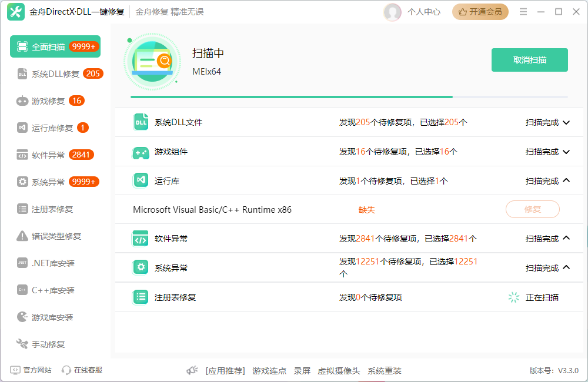Click the megaphone announcement icon

point(192,370)
